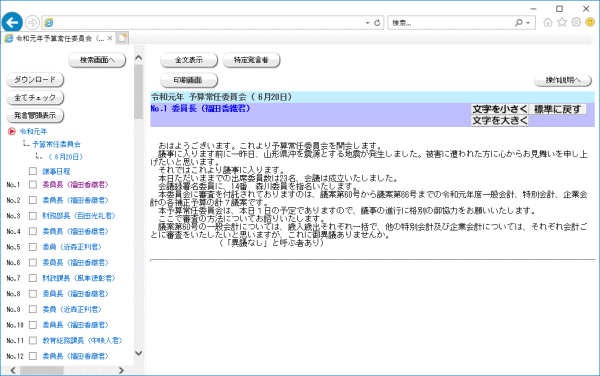Click the 全文表示 button
Viewport: 600px width, 376px height.
pyautogui.click(x=189, y=60)
